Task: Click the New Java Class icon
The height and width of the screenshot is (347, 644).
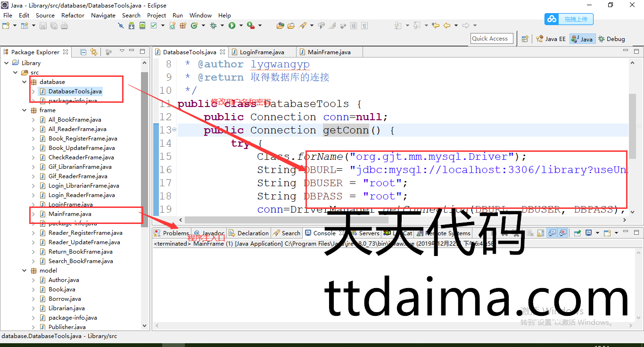Action: (194, 25)
